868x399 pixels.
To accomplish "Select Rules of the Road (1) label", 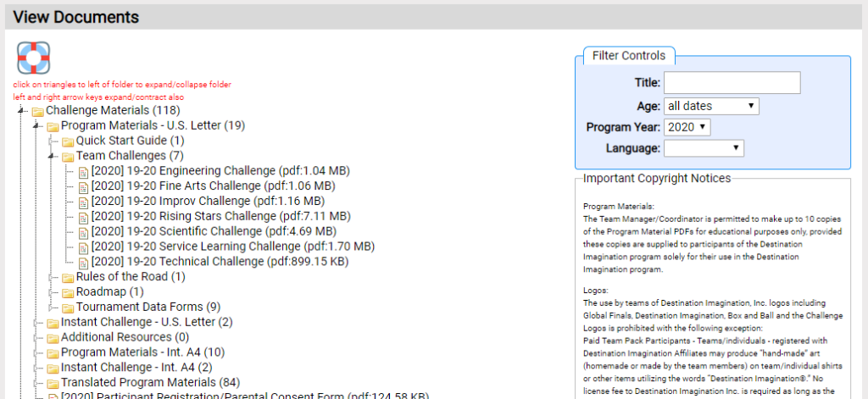I will pos(131,276).
